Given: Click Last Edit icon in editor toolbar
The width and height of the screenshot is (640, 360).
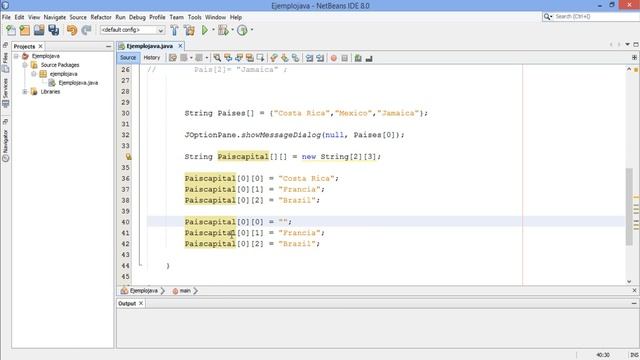Looking at the screenshot, I should point(173,58).
